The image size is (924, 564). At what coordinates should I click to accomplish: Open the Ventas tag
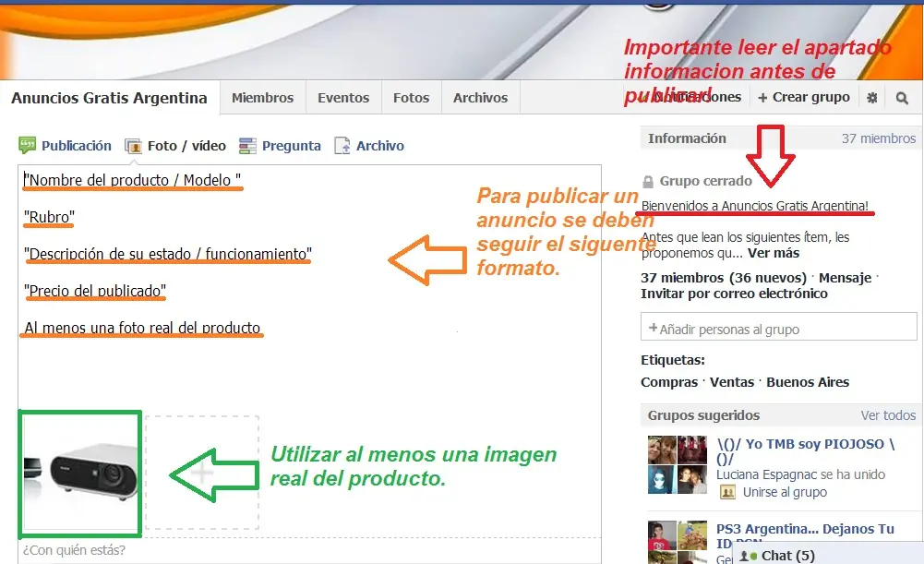point(732,382)
